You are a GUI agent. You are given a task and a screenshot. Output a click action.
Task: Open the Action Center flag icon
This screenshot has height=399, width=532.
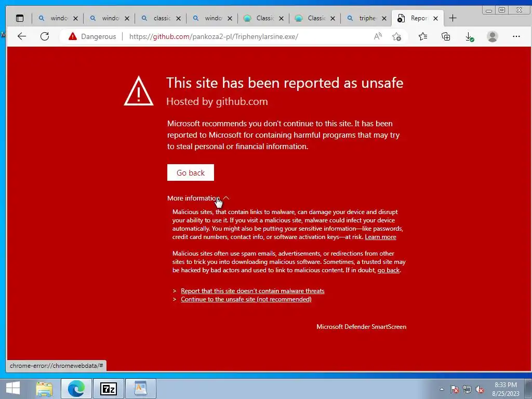(x=455, y=389)
